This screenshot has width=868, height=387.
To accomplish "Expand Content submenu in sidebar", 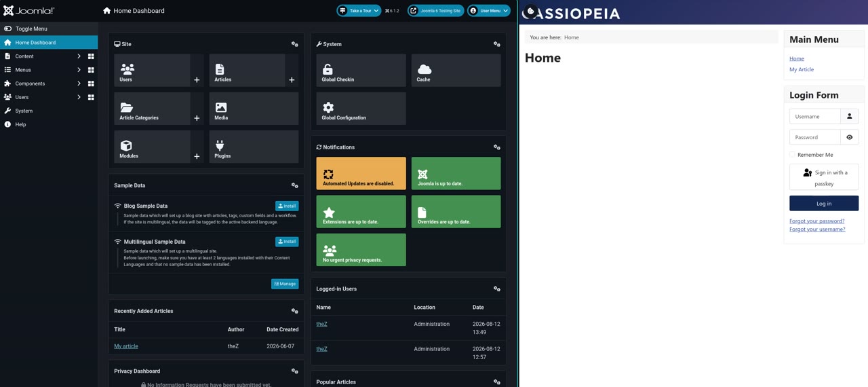I will (x=79, y=56).
